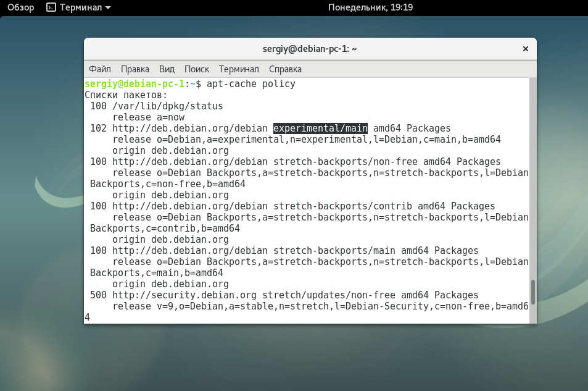This screenshot has width=588, height=391.
Task: Open the Правка menu
Action: [x=135, y=69]
